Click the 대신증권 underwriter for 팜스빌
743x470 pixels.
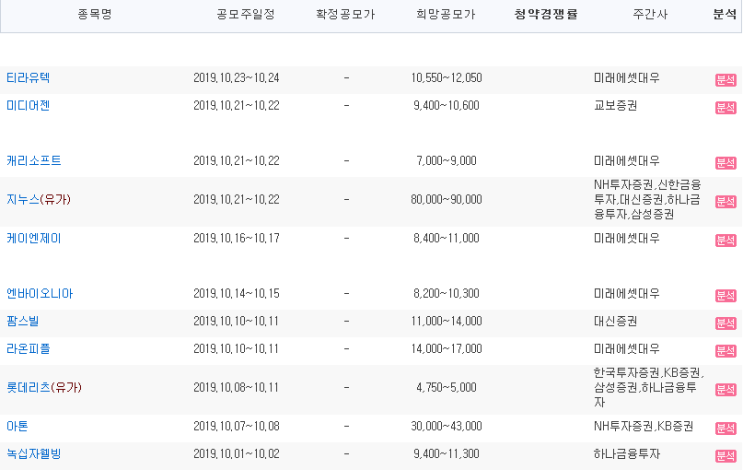[x=616, y=321]
